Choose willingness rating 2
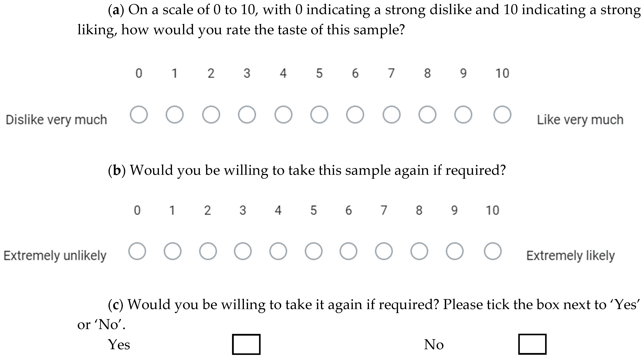The image size is (644, 358). [208, 251]
